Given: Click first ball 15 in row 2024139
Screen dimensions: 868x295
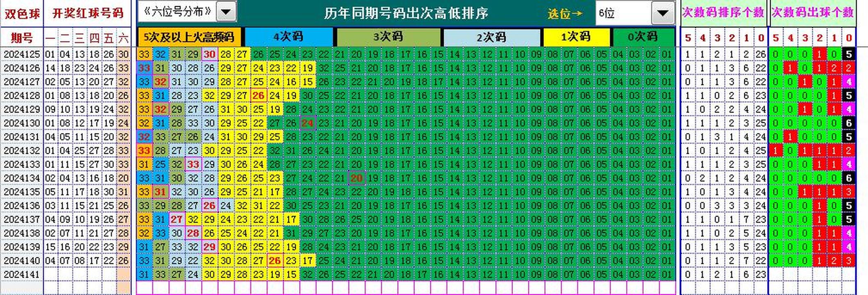Looking at the screenshot, I should [x=50, y=247].
